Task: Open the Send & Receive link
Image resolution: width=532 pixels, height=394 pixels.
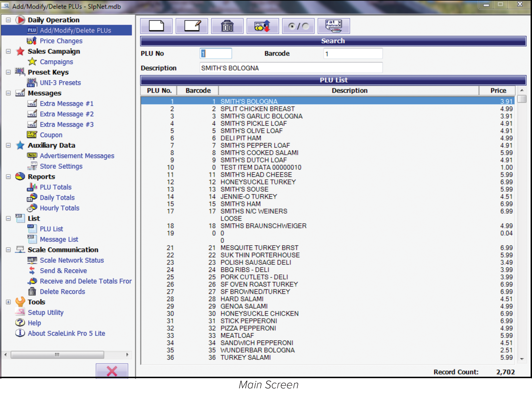Action: pos(63,271)
